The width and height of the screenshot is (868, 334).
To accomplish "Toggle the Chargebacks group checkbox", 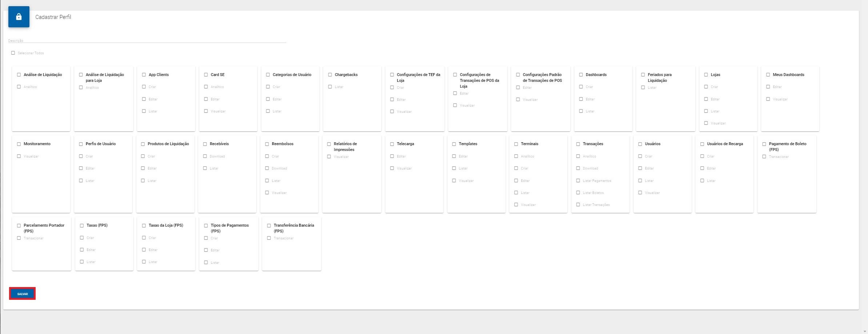I will point(330,75).
